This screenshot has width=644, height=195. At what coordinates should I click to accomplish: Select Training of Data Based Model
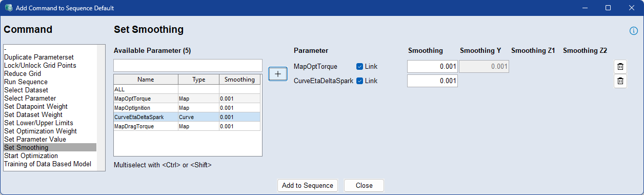47,164
